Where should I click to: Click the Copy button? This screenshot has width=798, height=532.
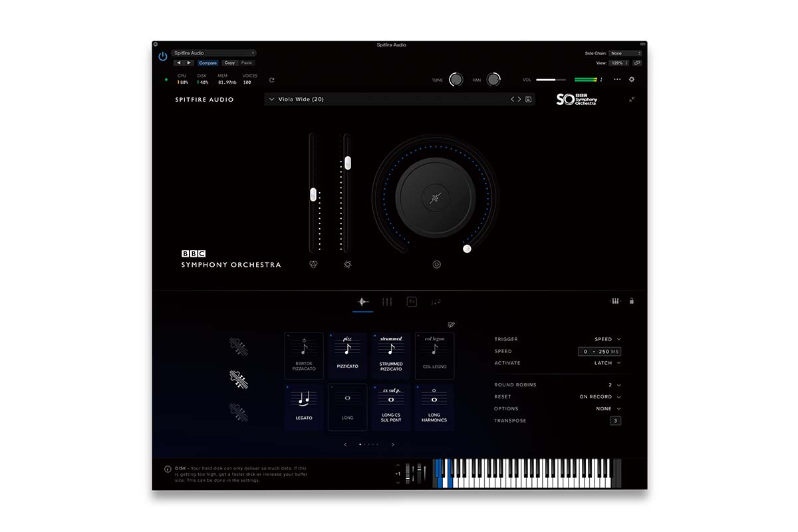tap(229, 63)
